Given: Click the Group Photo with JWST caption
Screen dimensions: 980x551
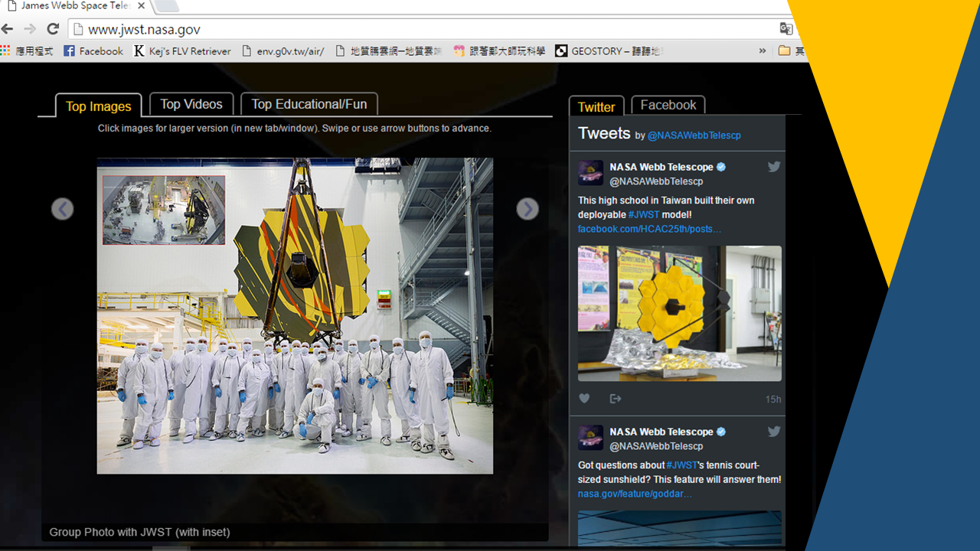Looking at the screenshot, I should 139,532.
